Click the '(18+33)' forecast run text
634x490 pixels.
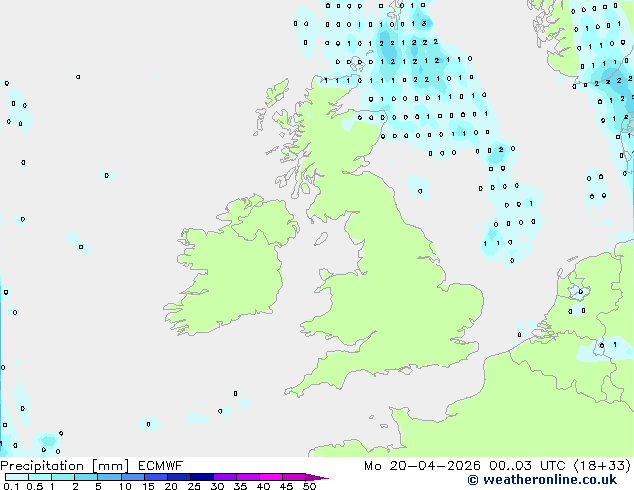602,466
